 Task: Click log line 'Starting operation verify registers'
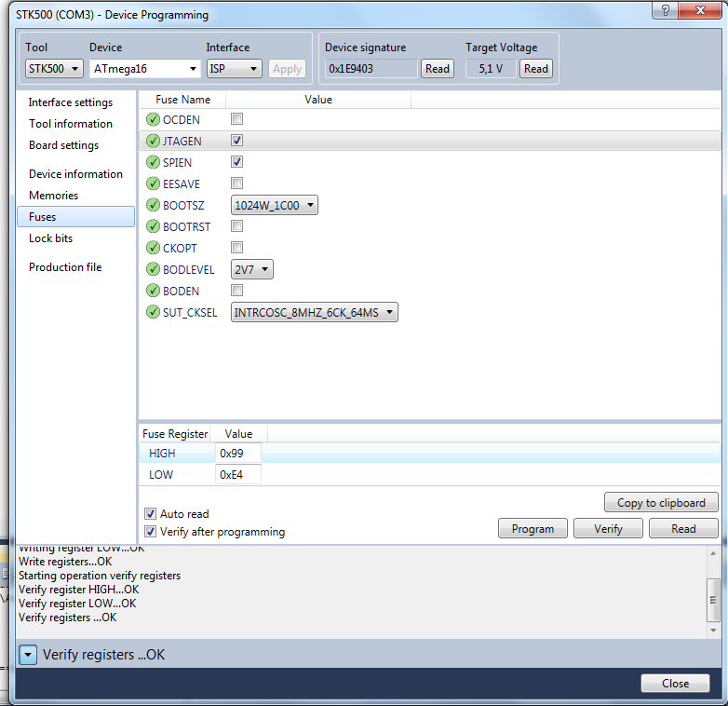pos(100,576)
